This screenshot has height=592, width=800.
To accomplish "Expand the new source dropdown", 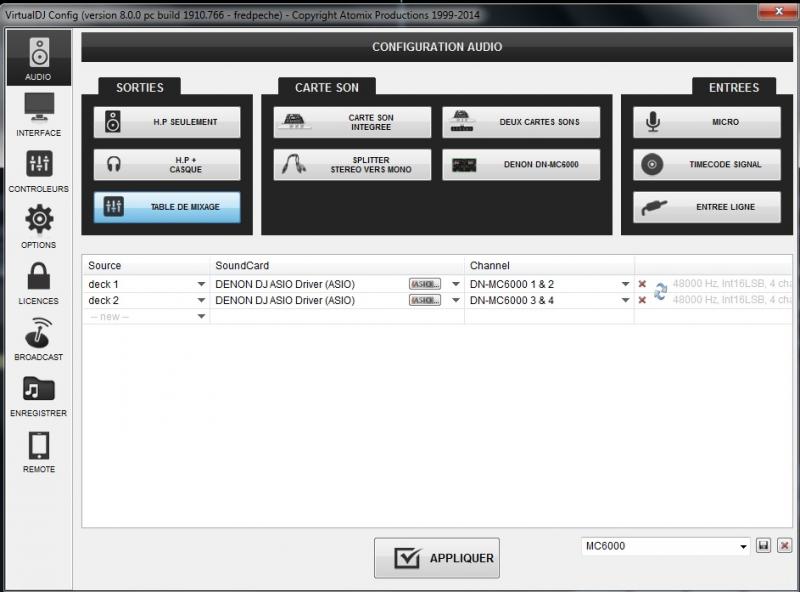I will pyautogui.click(x=201, y=316).
